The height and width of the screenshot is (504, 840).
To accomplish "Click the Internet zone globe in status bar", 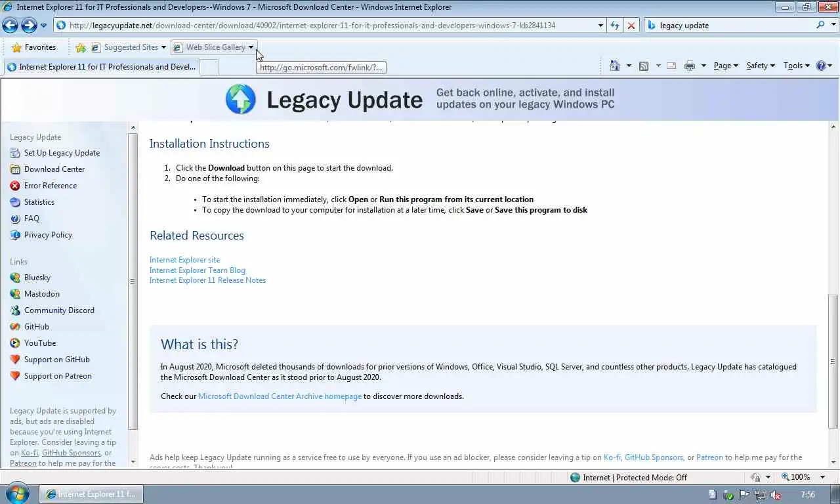I will [x=575, y=477].
